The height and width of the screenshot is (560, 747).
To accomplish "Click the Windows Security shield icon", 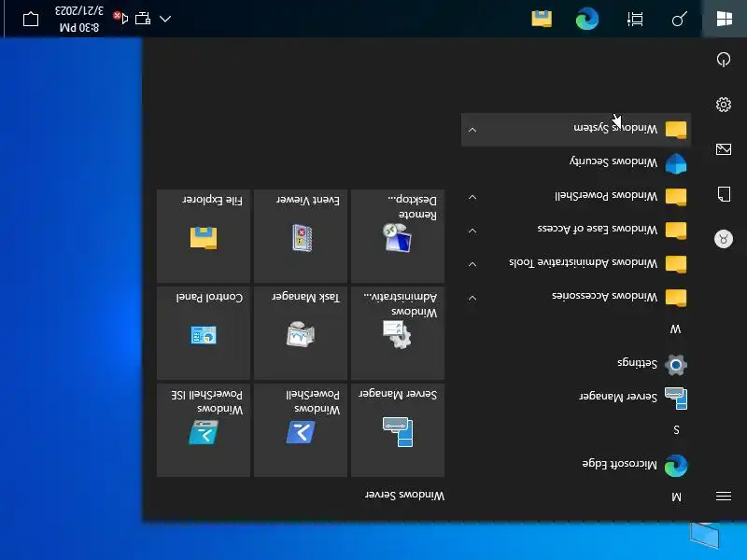I will click(675, 163).
